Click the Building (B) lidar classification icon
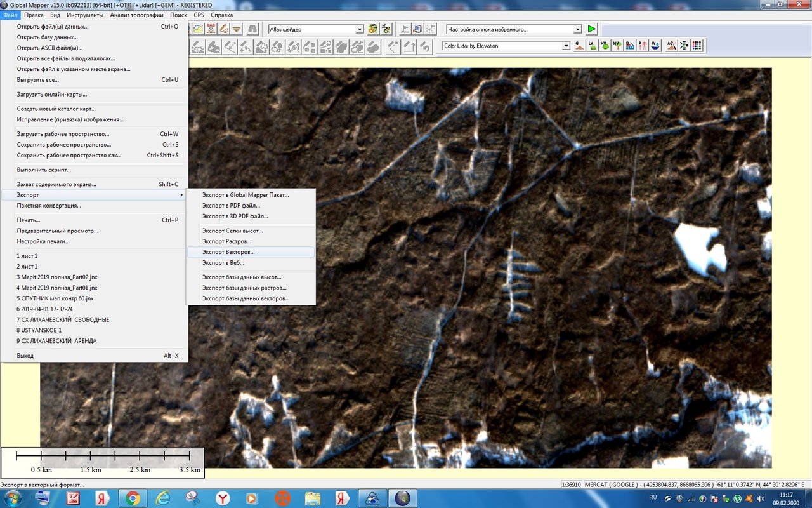The image size is (812, 508). (630, 46)
